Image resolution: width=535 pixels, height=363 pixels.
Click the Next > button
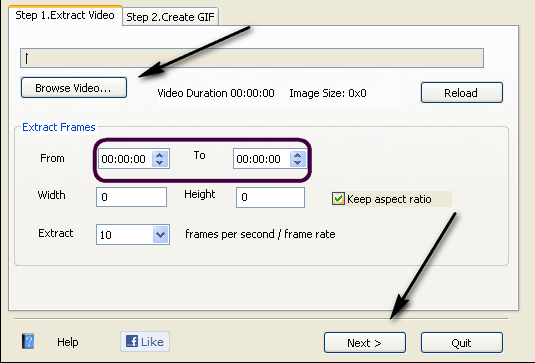tap(365, 343)
